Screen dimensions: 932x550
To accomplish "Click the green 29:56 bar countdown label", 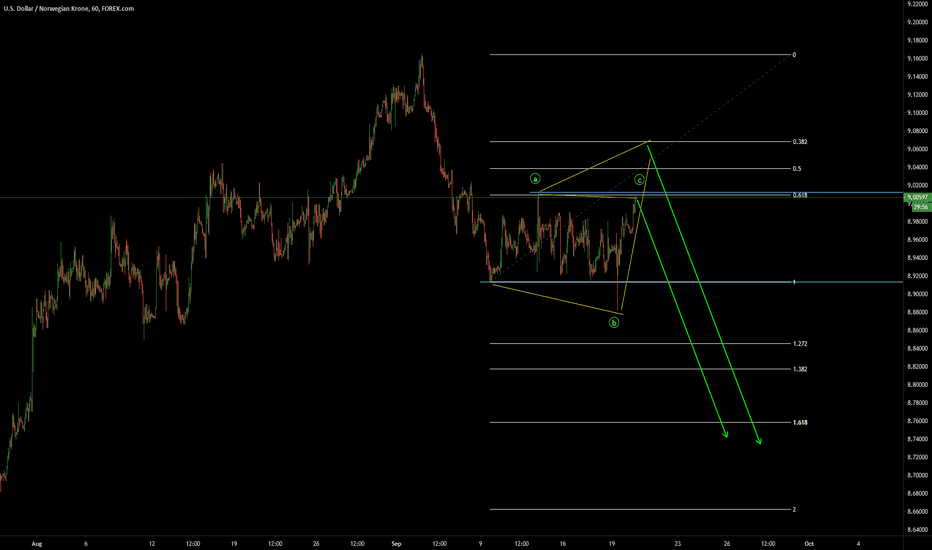I will (x=921, y=207).
